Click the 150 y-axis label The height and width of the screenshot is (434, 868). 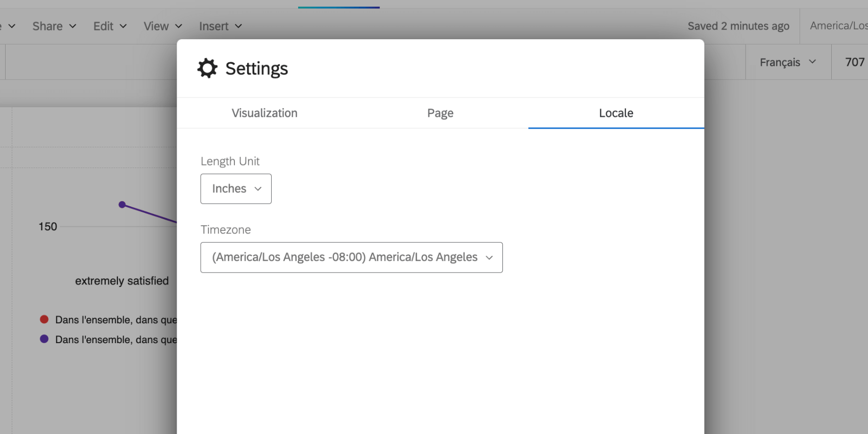(48, 227)
